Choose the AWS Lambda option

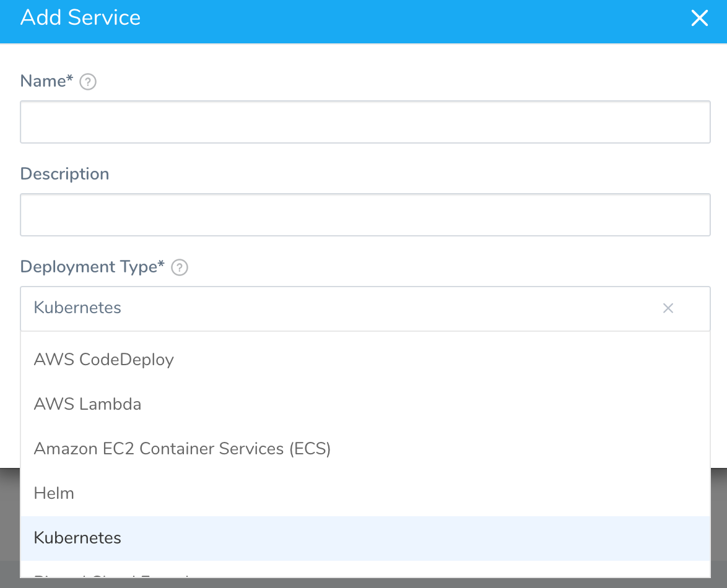click(365, 404)
